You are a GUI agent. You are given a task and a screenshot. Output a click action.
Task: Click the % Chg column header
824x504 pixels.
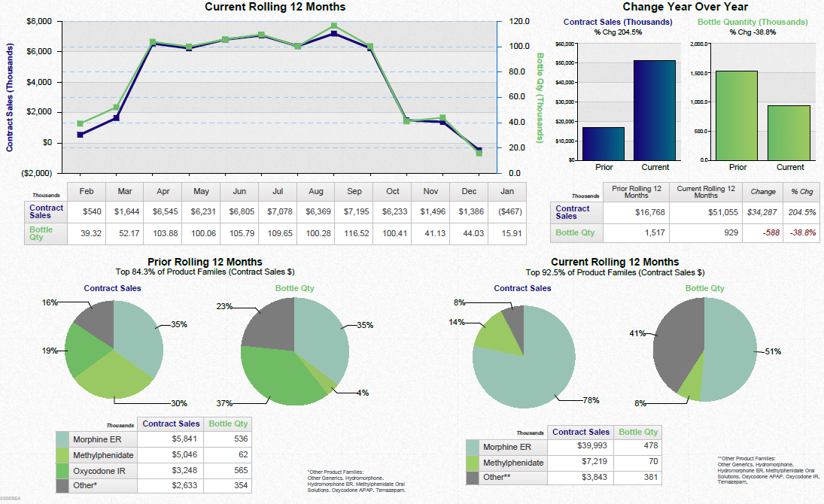point(802,192)
